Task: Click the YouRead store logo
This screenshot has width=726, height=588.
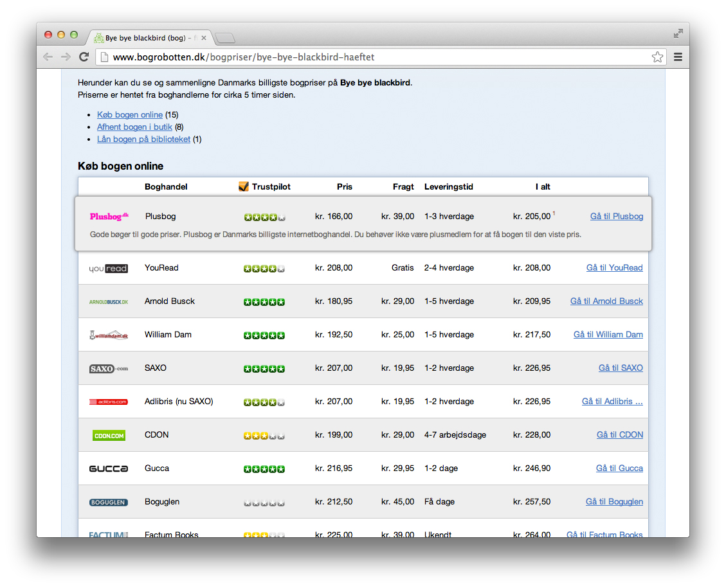Action: click(109, 268)
